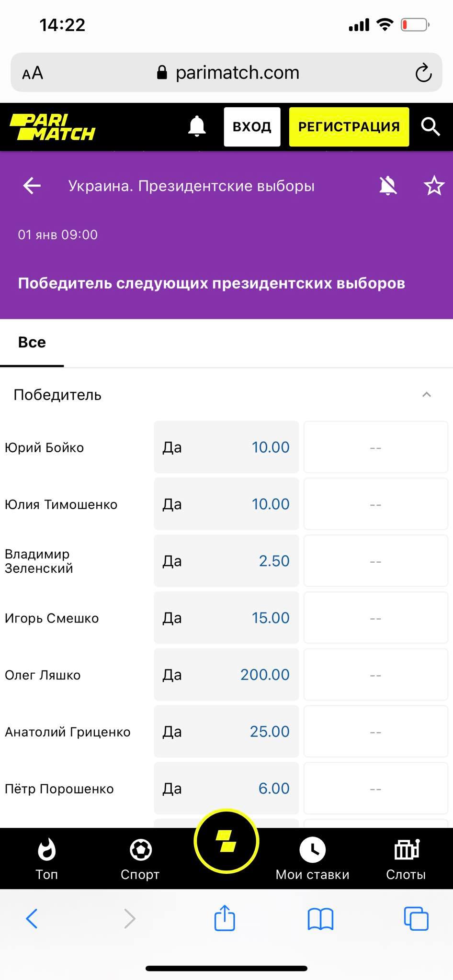
Task: Tap the parimatch.com address bar
Action: (226, 72)
